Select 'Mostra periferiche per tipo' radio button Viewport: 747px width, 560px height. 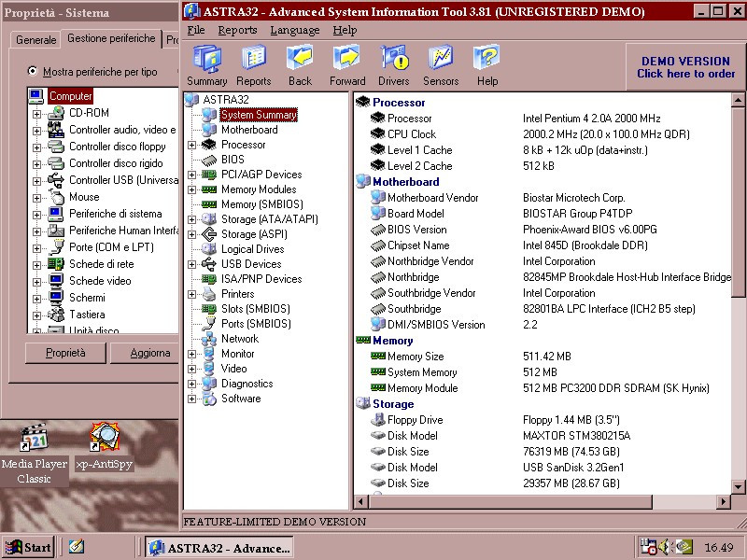pos(33,71)
